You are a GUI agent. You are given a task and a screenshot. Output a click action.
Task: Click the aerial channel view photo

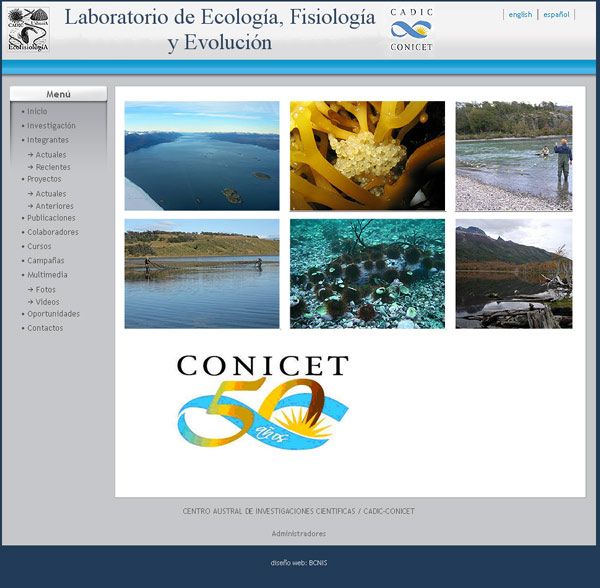(202, 156)
